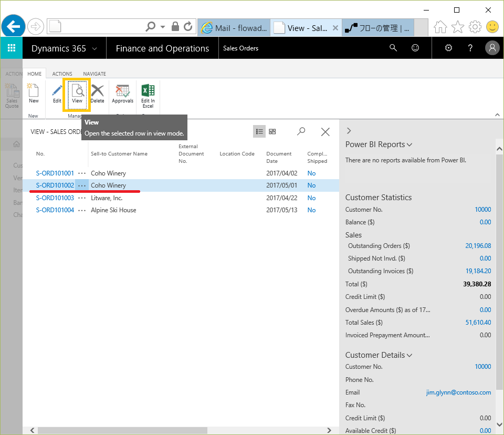Click the View ribbon button
The image size is (504, 435).
pyautogui.click(x=77, y=95)
